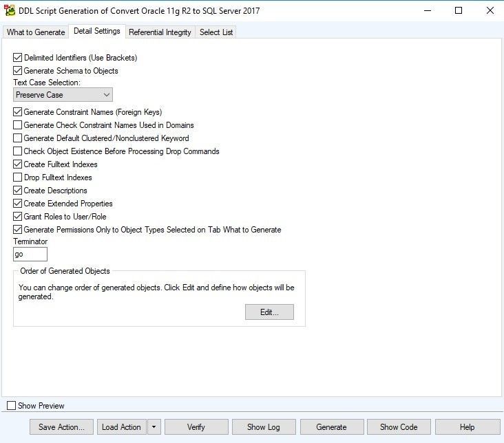Click the Generate button

click(332, 427)
